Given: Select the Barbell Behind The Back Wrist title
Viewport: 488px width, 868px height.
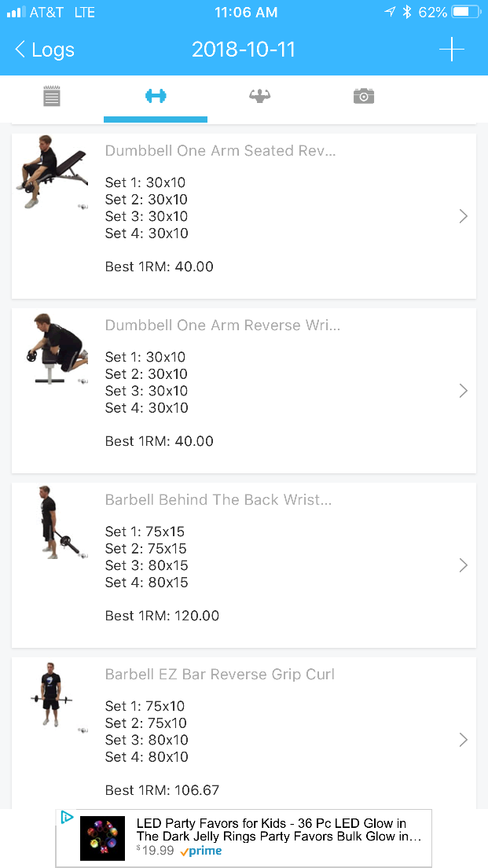Looking at the screenshot, I should click(218, 499).
